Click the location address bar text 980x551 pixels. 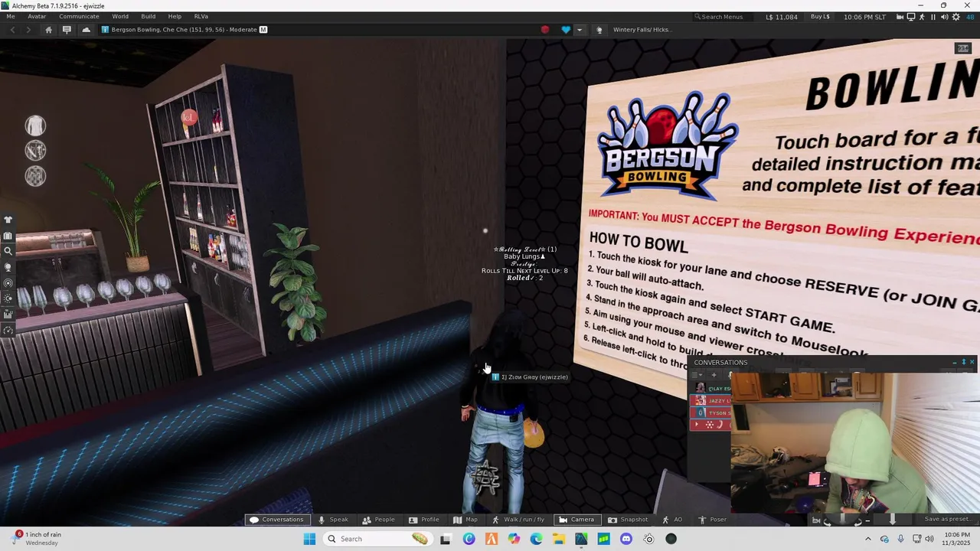[x=184, y=30]
